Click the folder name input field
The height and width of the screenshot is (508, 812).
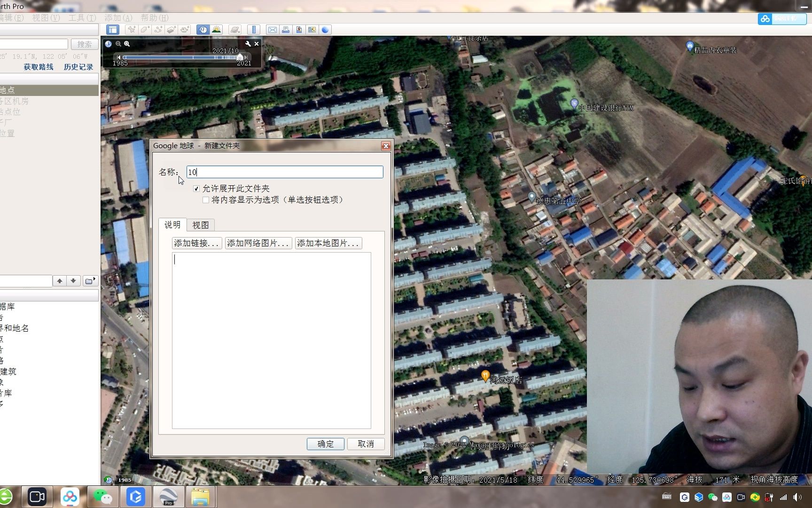pyautogui.click(x=285, y=172)
